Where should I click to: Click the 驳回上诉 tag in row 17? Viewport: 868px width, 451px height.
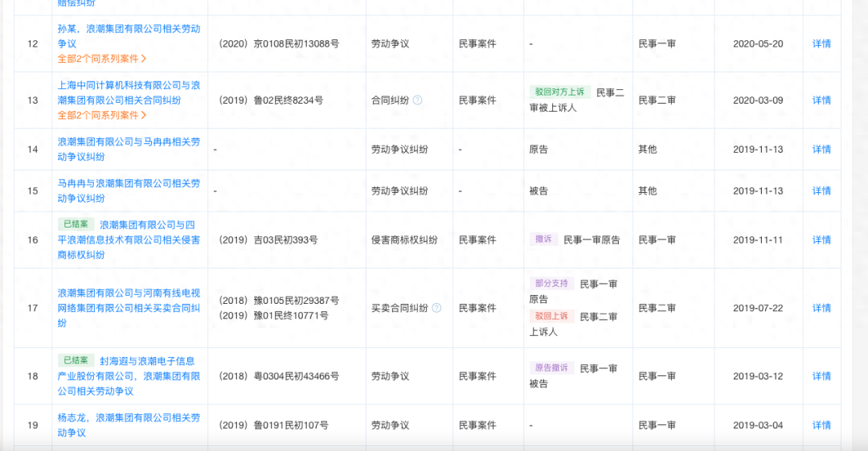[x=551, y=316]
